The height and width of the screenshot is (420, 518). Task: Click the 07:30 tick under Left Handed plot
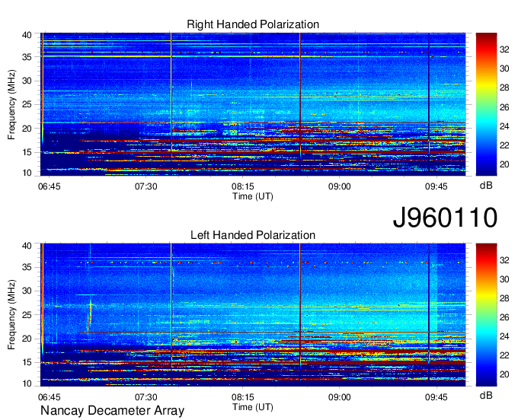click(145, 397)
